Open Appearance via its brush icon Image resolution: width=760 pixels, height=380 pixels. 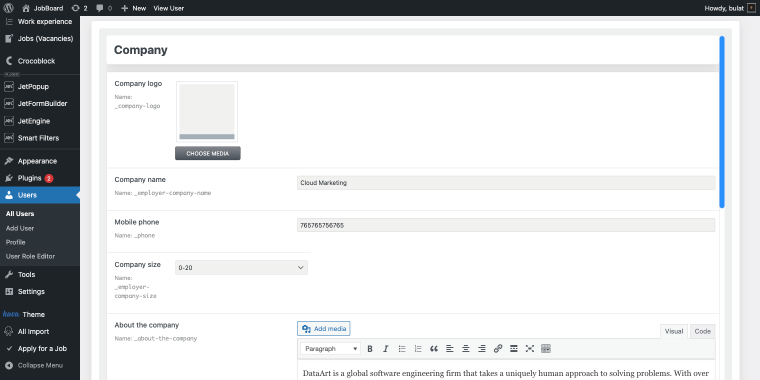click(9, 161)
